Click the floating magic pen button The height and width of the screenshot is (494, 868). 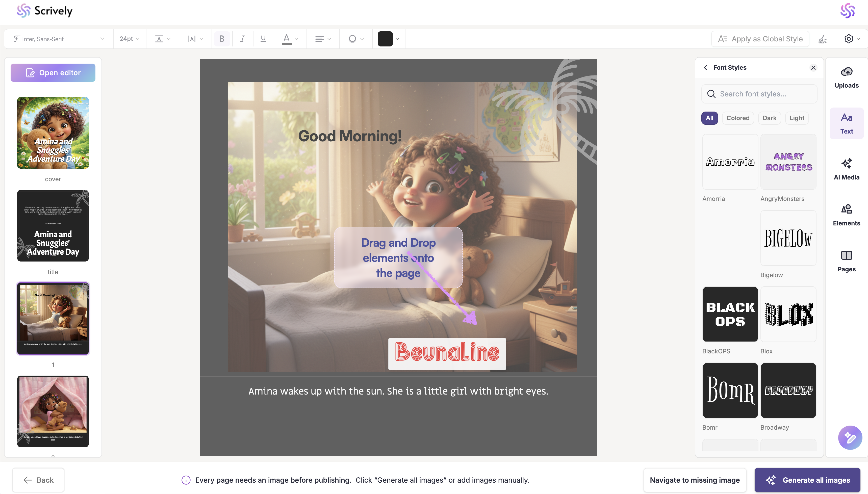pyautogui.click(x=850, y=437)
